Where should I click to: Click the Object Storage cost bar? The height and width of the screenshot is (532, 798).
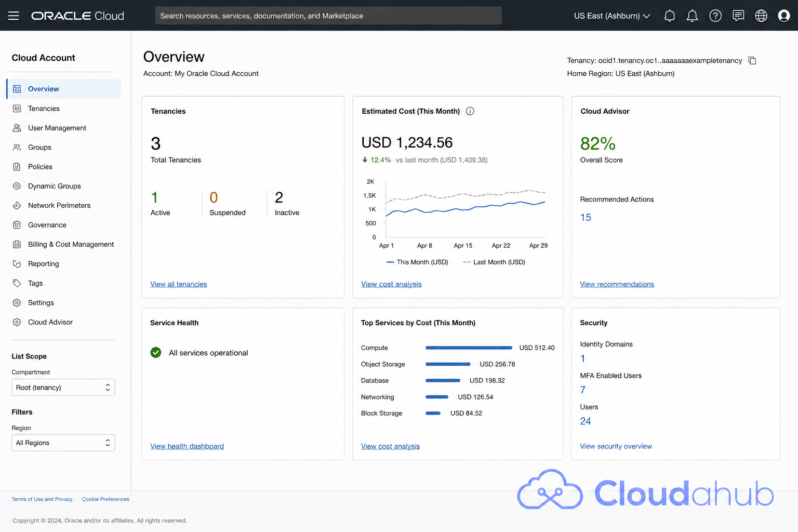pyautogui.click(x=448, y=364)
